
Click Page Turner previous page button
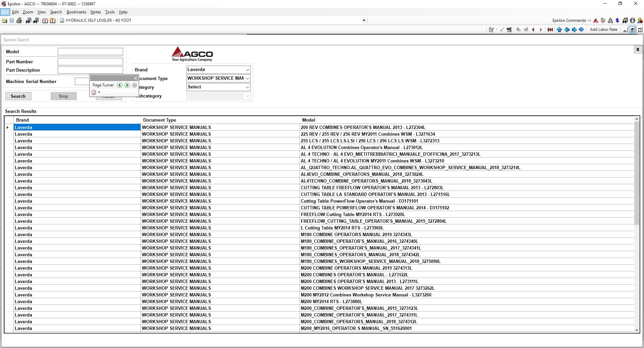tap(120, 85)
